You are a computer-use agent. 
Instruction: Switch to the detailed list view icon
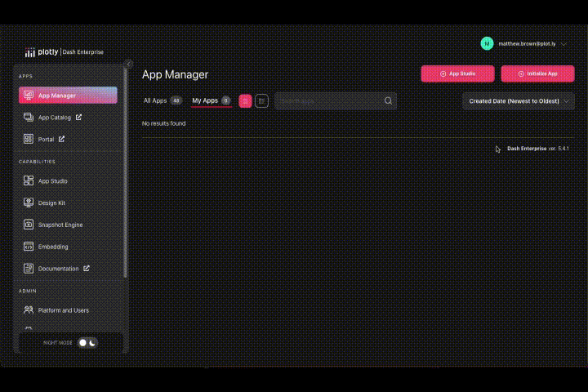tap(262, 101)
